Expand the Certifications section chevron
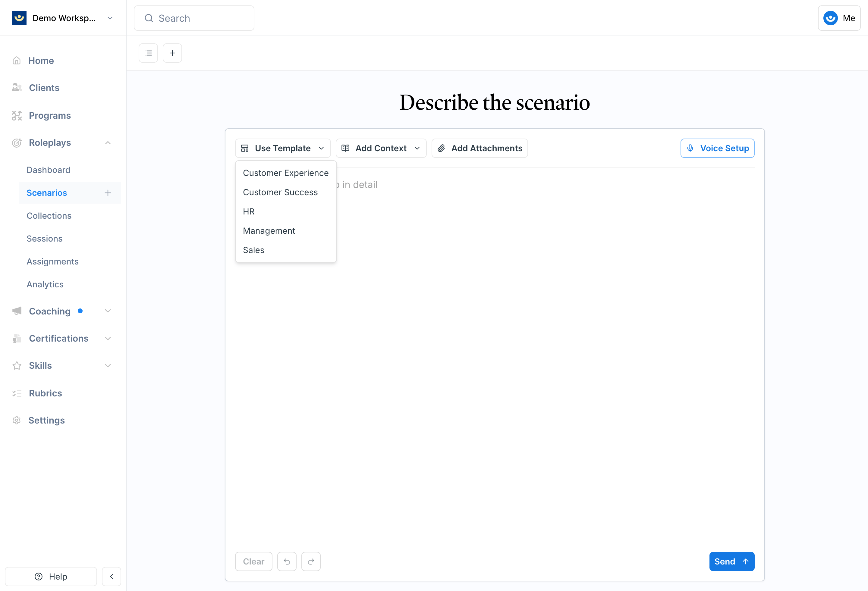The height and width of the screenshot is (591, 868). tap(108, 338)
